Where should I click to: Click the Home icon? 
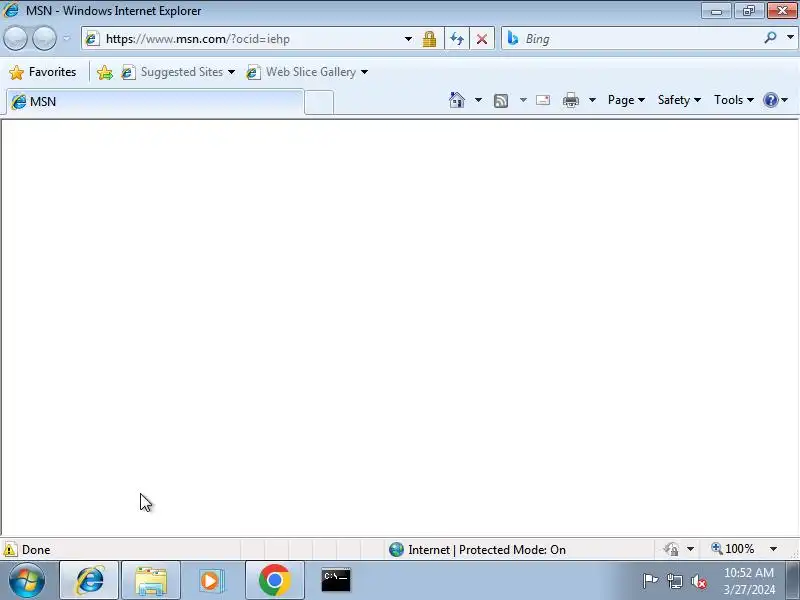point(457,100)
